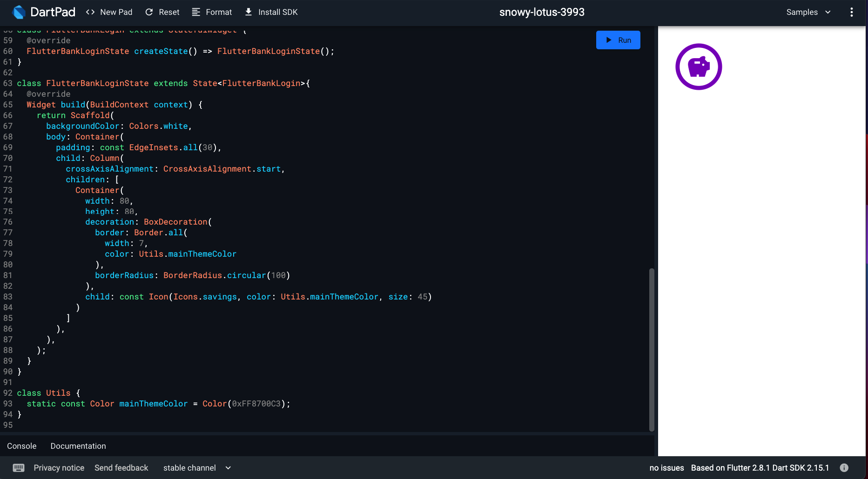The height and width of the screenshot is (479, 868).
Task: Click 'Border.all(' on line 77
Action: pos(161,233)
